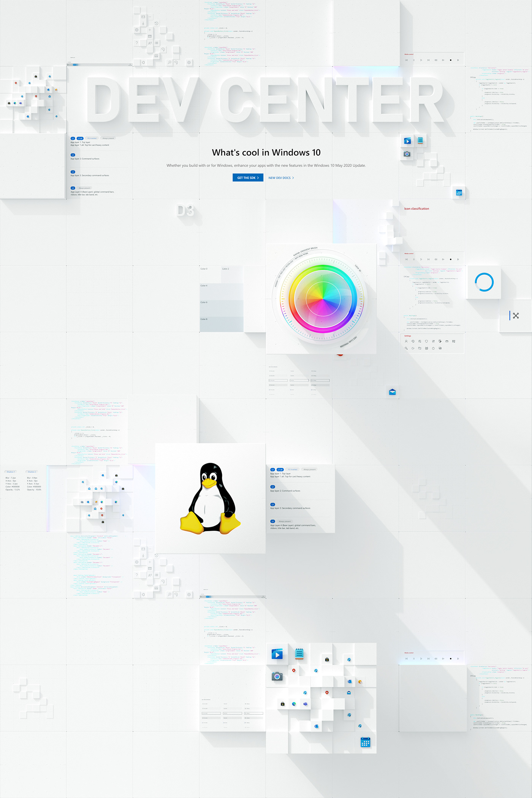
Task: Click the GET THE SDK button
Action: click(248, 178)
